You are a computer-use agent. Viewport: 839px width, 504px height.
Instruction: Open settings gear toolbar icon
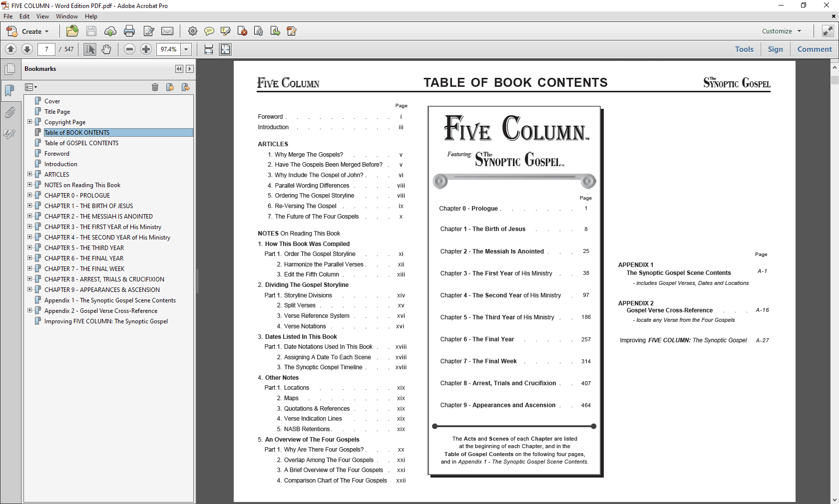click(x=192, y=31)
